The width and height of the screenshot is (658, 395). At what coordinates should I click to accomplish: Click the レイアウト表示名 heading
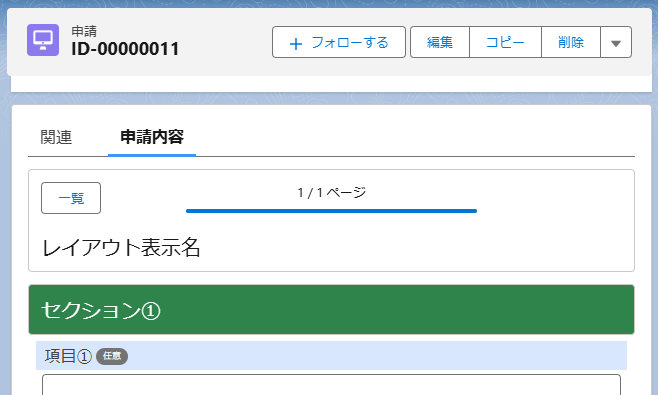[121, 247]
